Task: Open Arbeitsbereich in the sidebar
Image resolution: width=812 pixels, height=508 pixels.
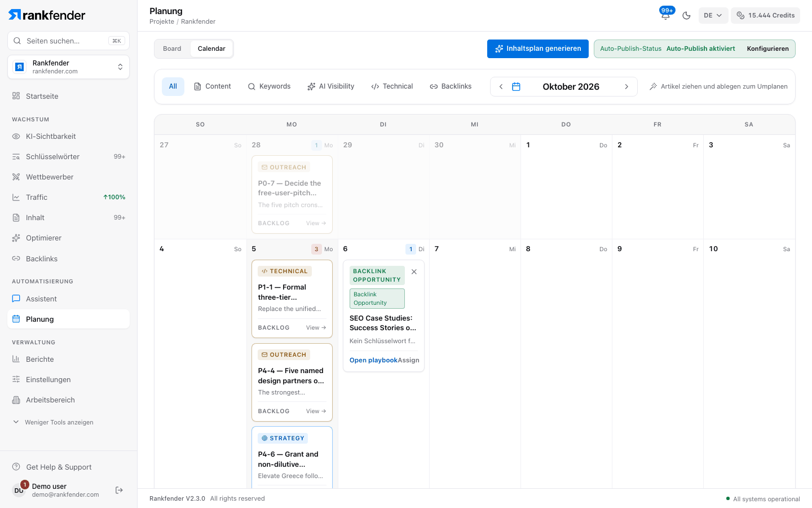Action: (x=68, y=400)
